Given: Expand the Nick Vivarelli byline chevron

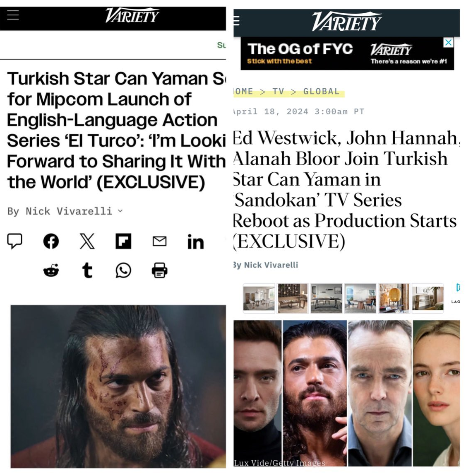Looking at the screenshot, I should tap(120, 211).
